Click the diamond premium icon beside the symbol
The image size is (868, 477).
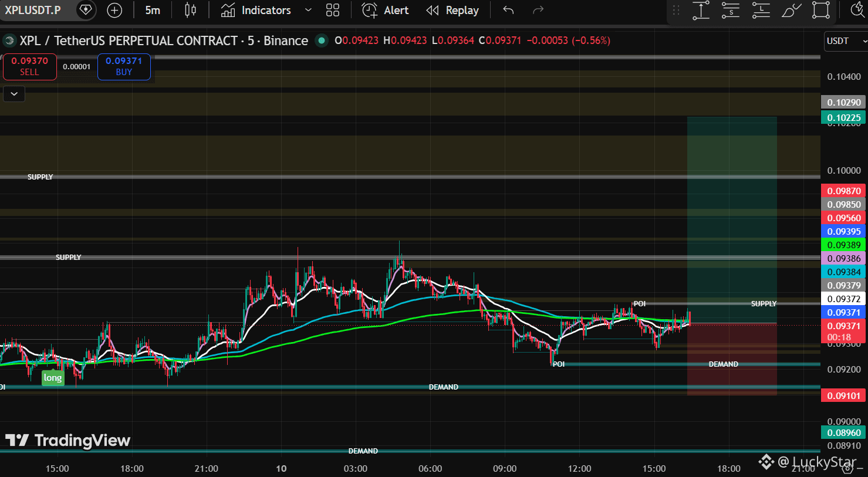point(86,10)
